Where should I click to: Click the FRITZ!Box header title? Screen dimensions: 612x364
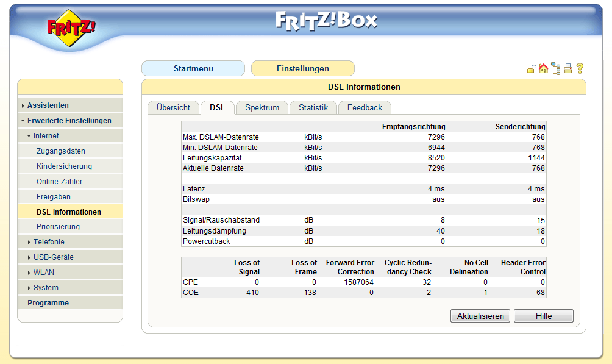[x=326, y=21]
